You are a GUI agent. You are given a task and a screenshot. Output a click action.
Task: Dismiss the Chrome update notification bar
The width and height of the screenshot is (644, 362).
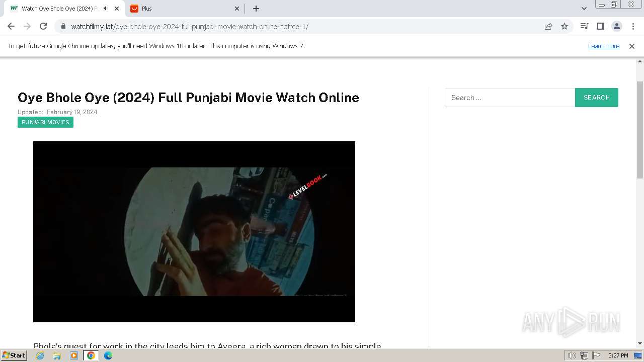pos(632,46)
